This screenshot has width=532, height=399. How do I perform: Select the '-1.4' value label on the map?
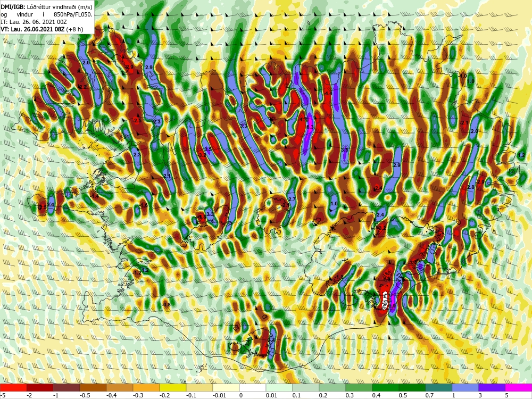(95, 196)
